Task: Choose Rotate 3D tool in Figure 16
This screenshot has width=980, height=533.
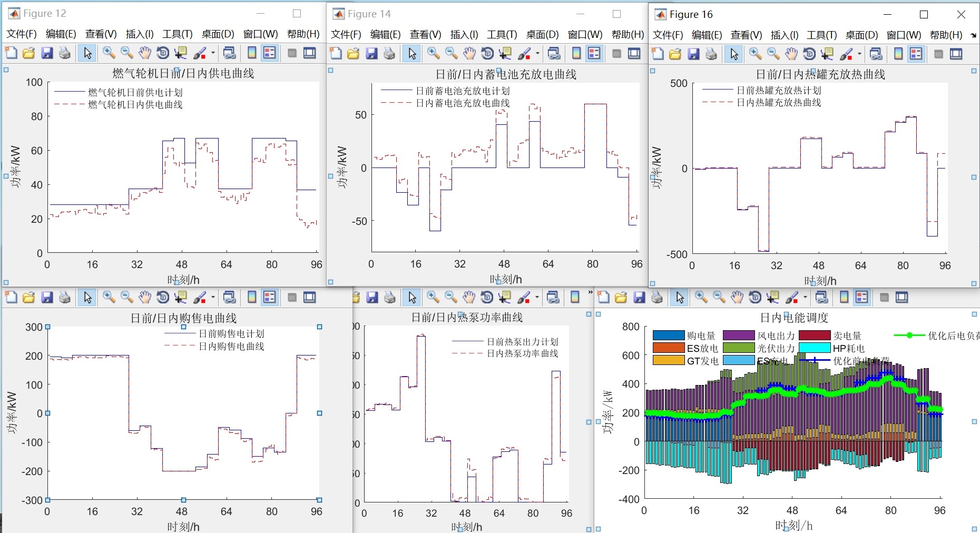Action: [809, 54]
